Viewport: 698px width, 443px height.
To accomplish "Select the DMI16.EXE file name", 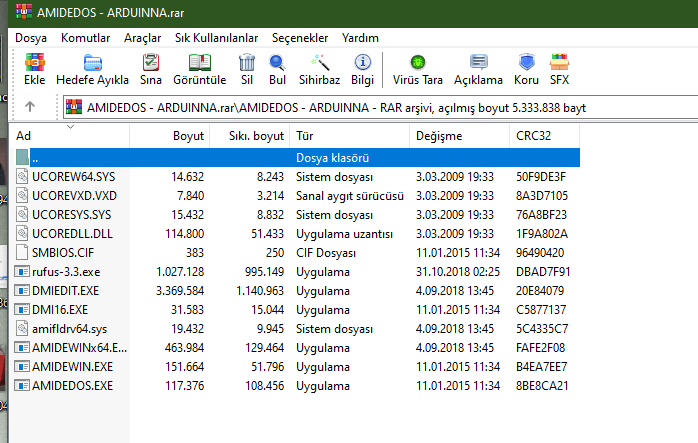I will [60, 310].
